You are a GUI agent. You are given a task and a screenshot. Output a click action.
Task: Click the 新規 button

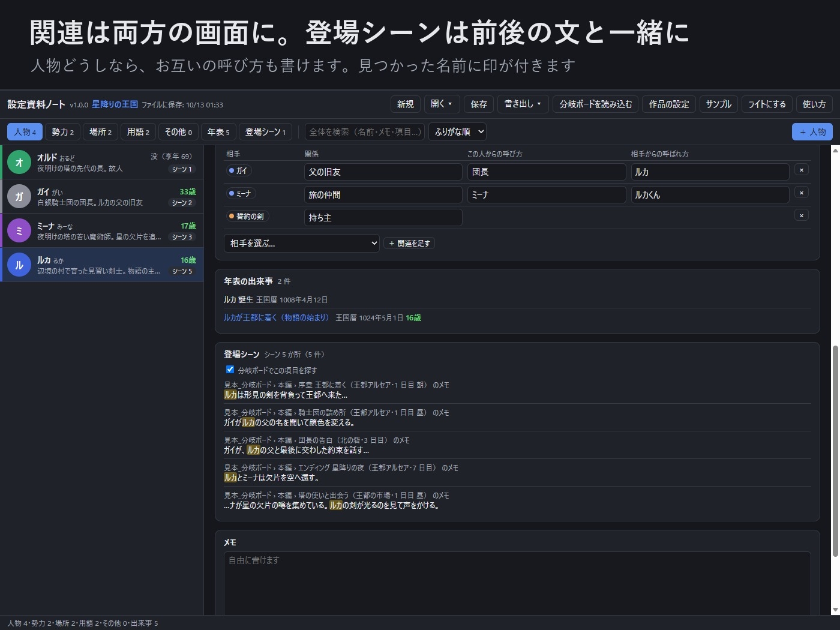pos(406,104)
